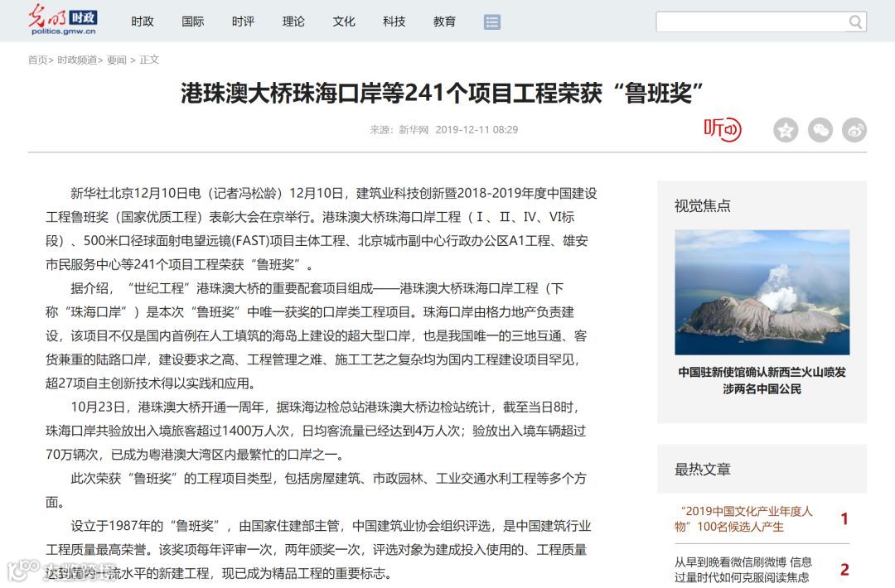This screenshot has width=895, height=588.
Task: Click the source text 新华网
Action: (414, 129)
